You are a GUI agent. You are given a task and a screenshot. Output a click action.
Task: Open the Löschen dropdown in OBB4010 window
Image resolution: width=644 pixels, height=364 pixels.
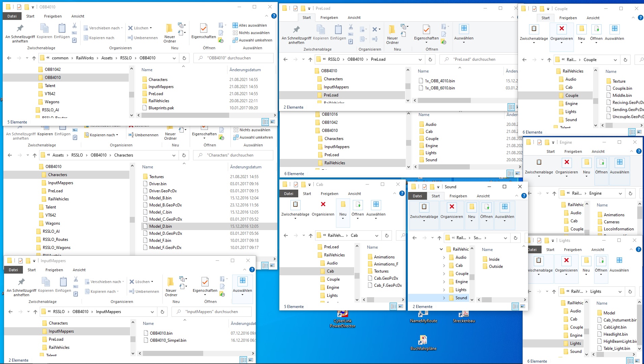click(151, 28)
